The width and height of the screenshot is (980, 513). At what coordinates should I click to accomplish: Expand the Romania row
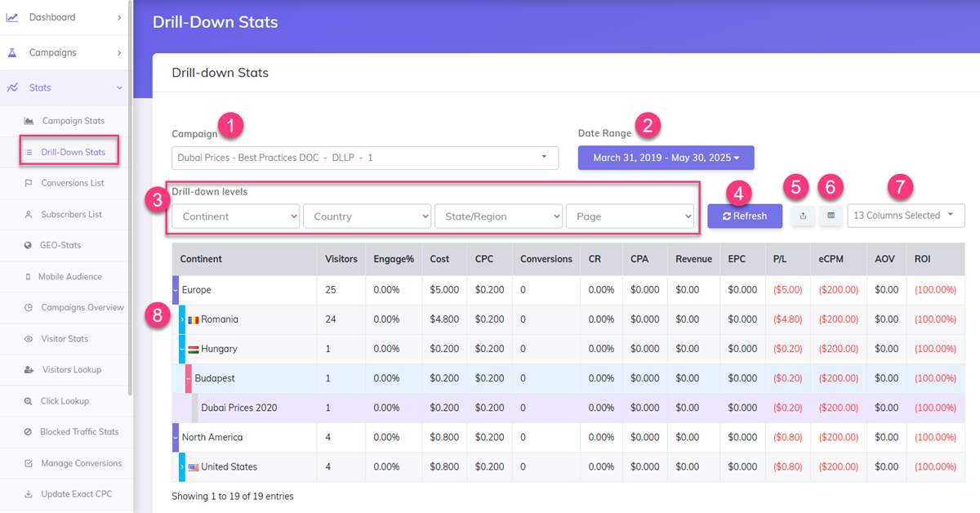[182, 319]
